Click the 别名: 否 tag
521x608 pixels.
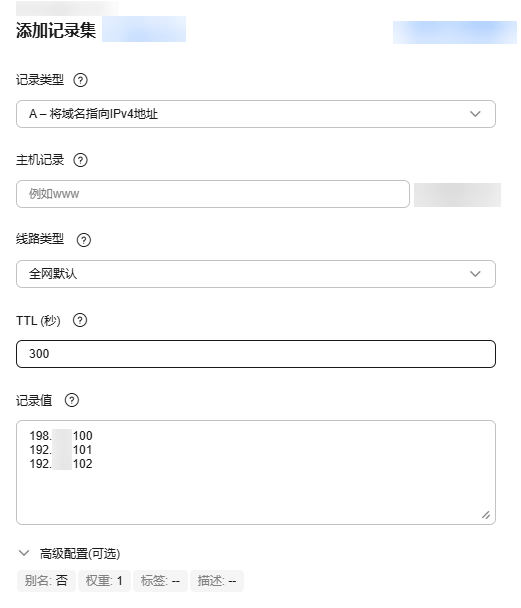(x=46, y=581)
